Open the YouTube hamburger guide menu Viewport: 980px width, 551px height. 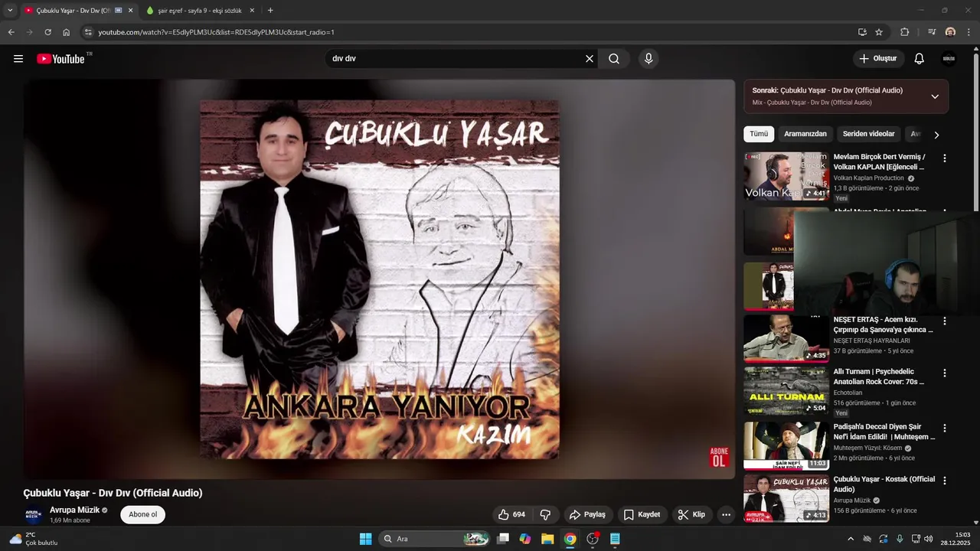pos(18,59)
